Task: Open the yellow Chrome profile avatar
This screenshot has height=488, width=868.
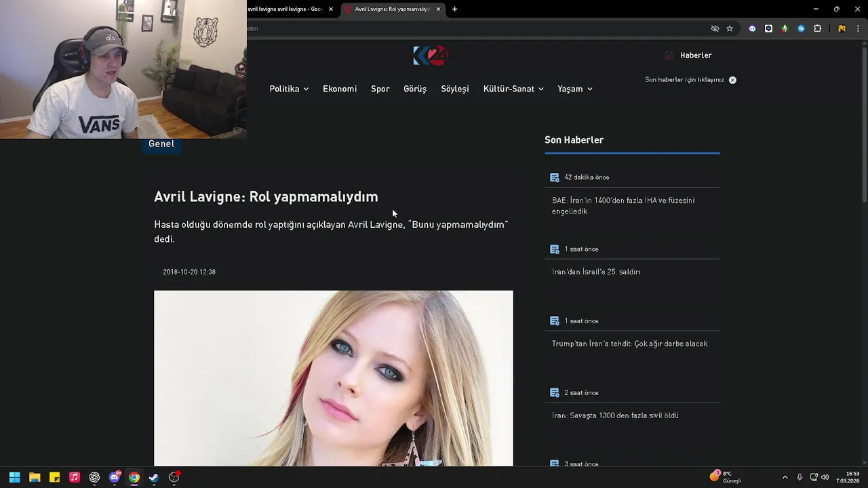Action: [x=842, y=28]
